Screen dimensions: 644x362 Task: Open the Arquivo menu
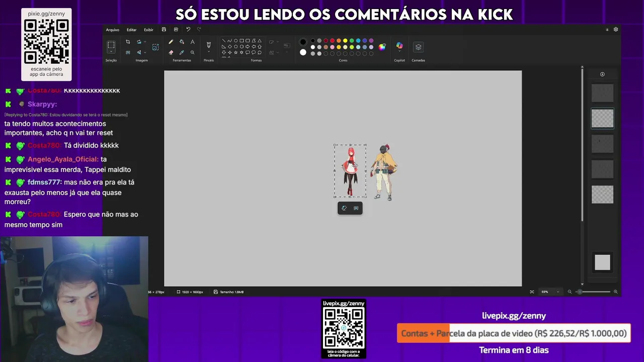tap(112, 30)
